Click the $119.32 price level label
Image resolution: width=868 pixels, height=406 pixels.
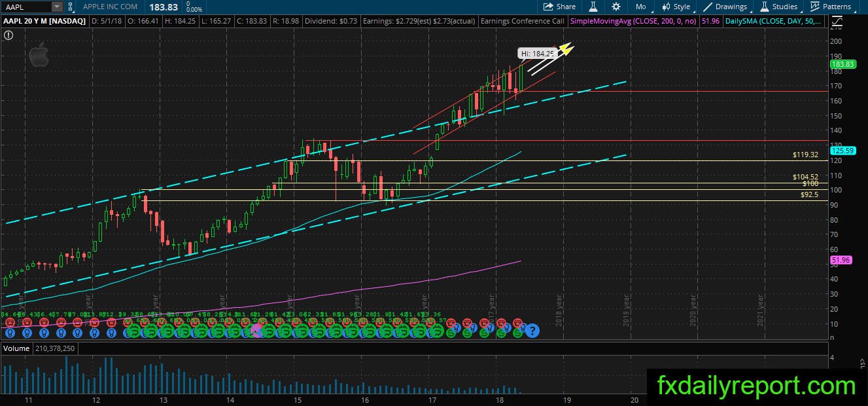pos(806,155)
